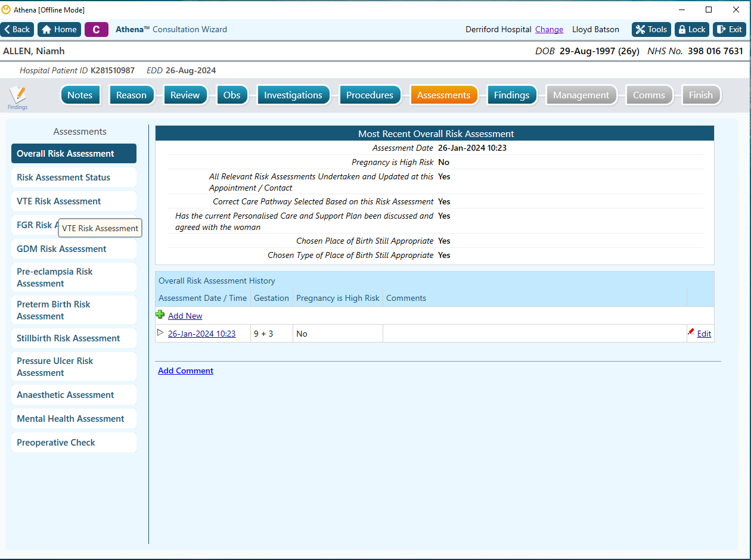The image size is (751, 560).
Task: Open VTE Risk Assessment
Action: [x=74, y=201]
